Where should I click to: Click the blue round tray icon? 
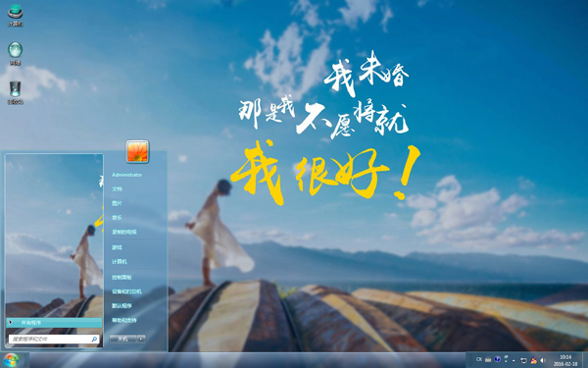(x=497, y=359)
